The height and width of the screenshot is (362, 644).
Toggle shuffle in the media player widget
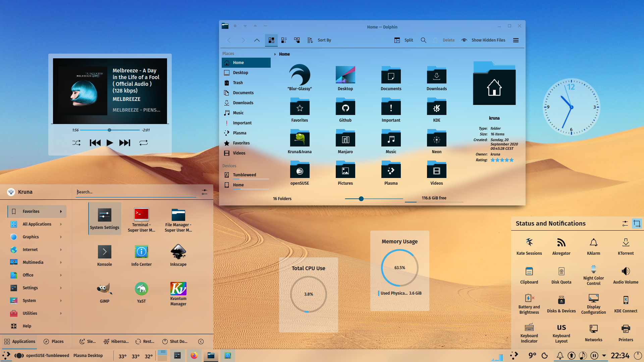pos(76,143)
